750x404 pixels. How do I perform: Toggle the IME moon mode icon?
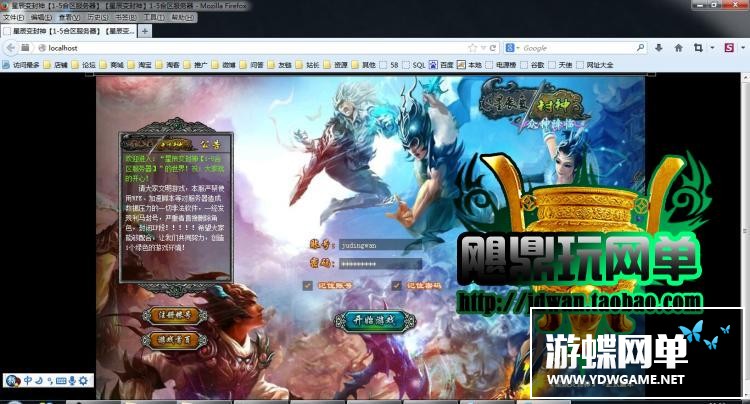click(x=39, y=381)
